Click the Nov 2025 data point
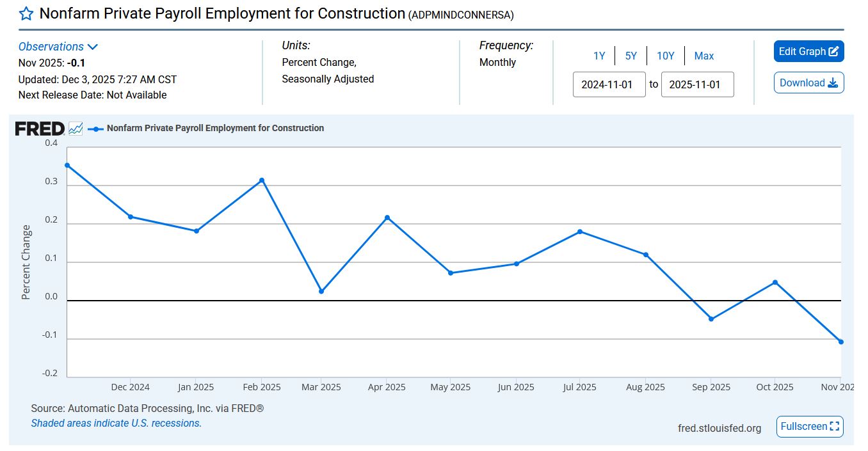 click(840, 342)
